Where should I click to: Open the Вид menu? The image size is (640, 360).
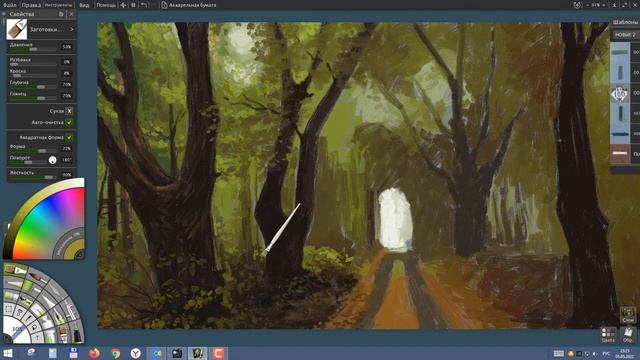[x=84, y=5]
